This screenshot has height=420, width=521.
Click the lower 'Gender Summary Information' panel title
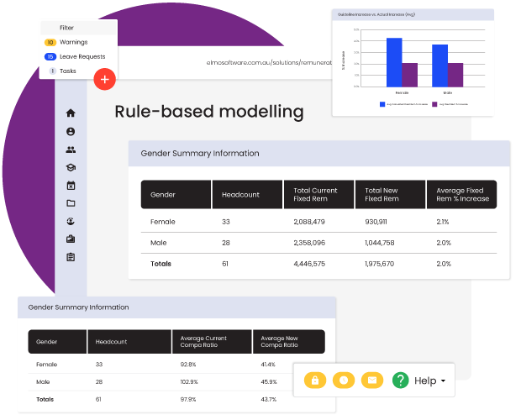tap(78, 307)
